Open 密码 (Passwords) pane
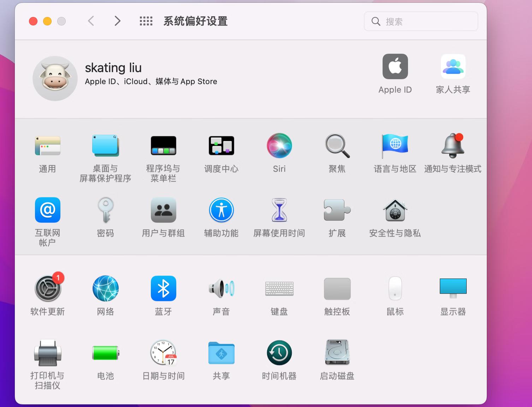532x407 pixels. point(105,210)
